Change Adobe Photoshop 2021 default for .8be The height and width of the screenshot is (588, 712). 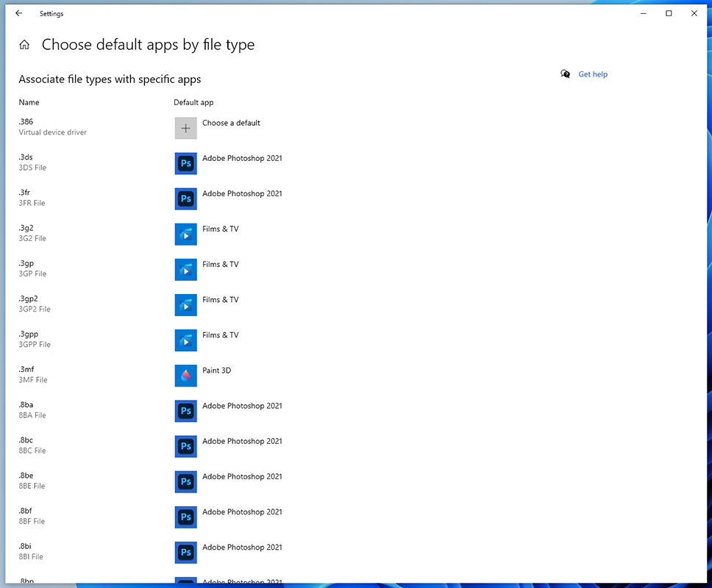(242, 476)
